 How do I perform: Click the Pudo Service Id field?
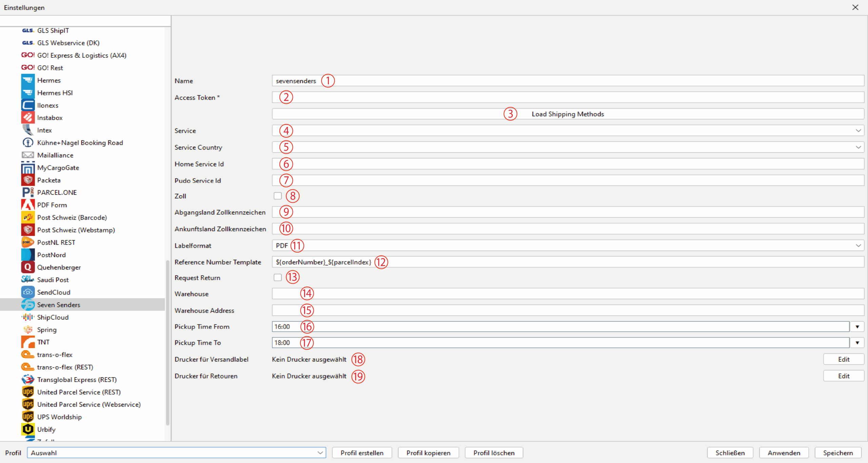click(568, 180)
